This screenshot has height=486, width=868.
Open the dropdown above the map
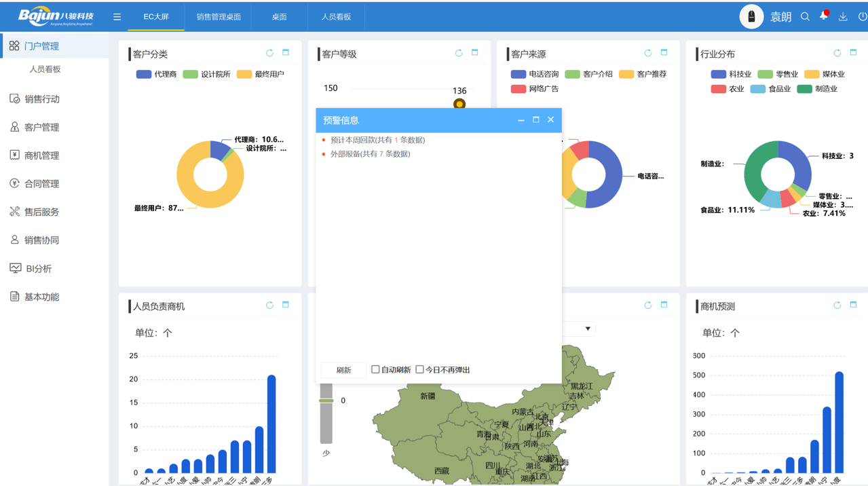click(587, 329)
